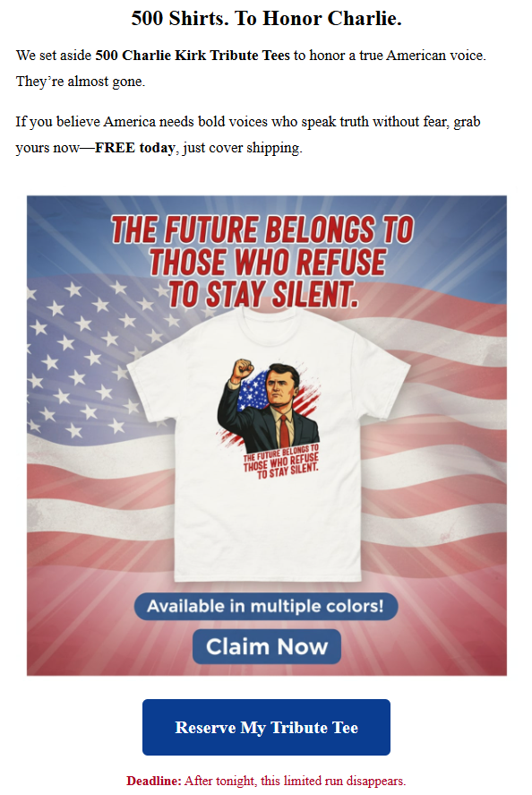The width and height of the screenshot is (532, 795).
Task: Select the Available in multiple colors badge
Action: (266, 606)
